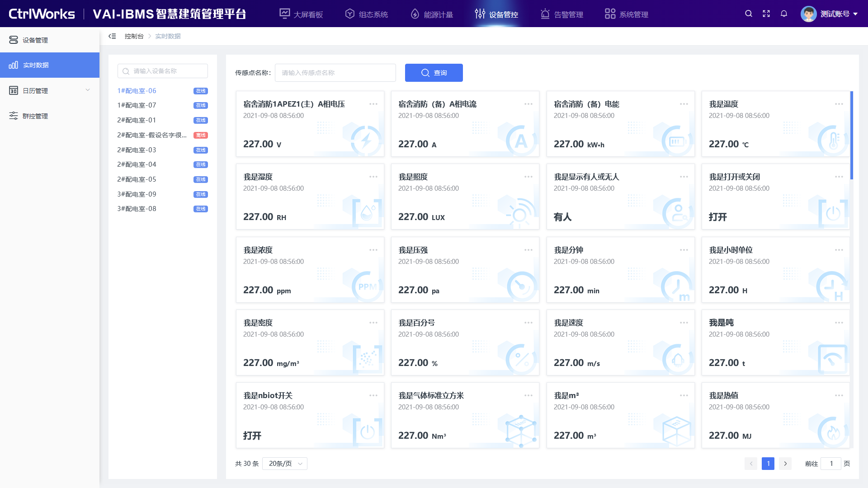Click the 前往 page number input
Viewport: 868px width, 488px height.
pos(831,464)
